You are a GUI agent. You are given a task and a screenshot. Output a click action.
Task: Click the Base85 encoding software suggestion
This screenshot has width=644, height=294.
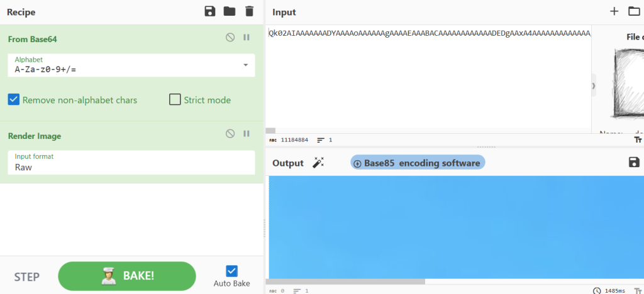[418, 163]
